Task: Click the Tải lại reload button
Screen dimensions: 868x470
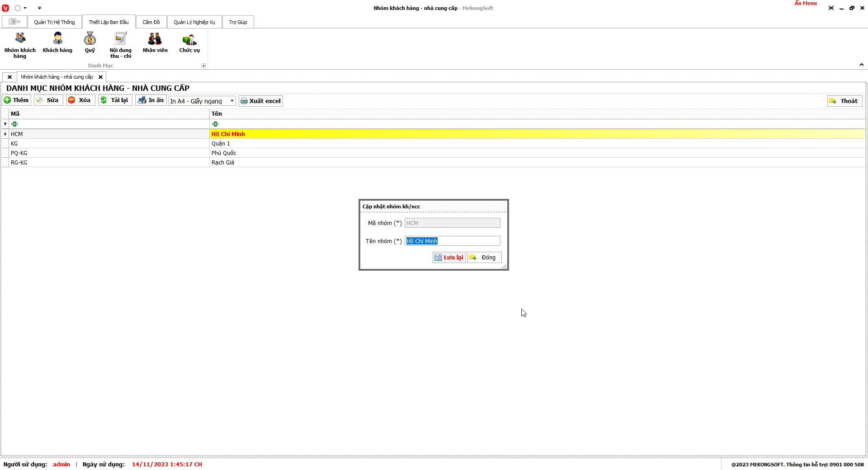Action: [x=115, y=100]
